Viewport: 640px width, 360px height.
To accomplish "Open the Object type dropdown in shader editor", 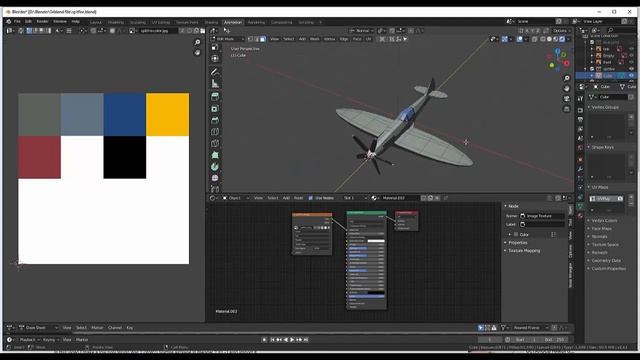I will click(x=236, y=198).
